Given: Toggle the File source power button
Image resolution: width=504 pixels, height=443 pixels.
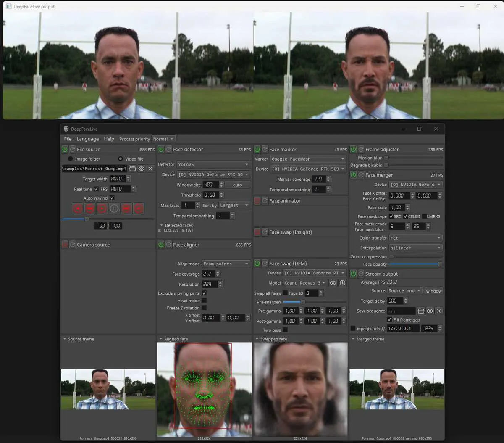Looking at the screenshot, I should 65,149.
